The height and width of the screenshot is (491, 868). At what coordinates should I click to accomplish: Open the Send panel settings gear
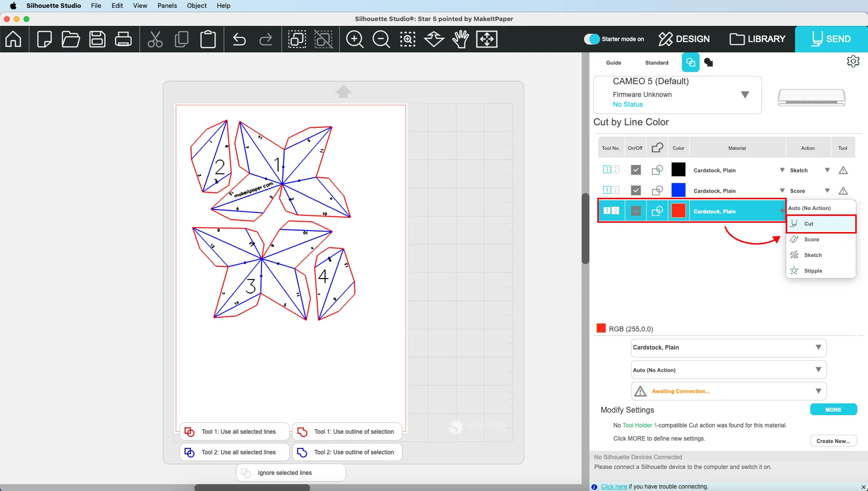pos(853,61)
